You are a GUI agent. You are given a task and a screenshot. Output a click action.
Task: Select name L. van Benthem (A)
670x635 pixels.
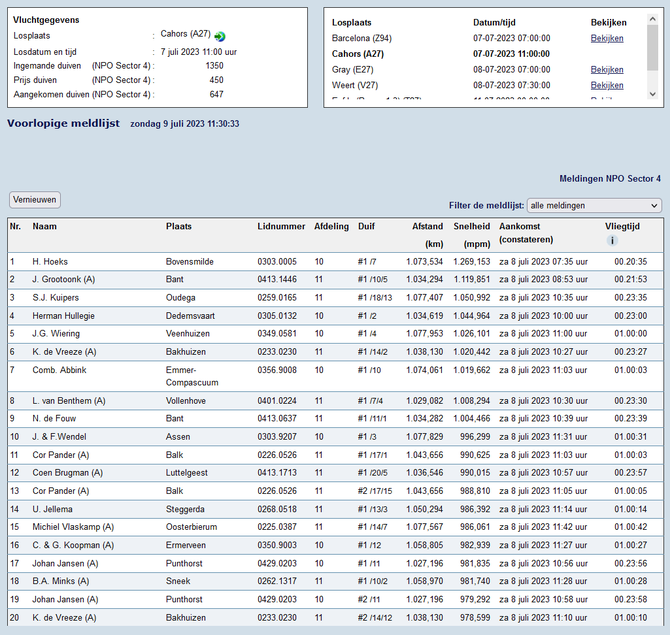click(x=69, y=401)
